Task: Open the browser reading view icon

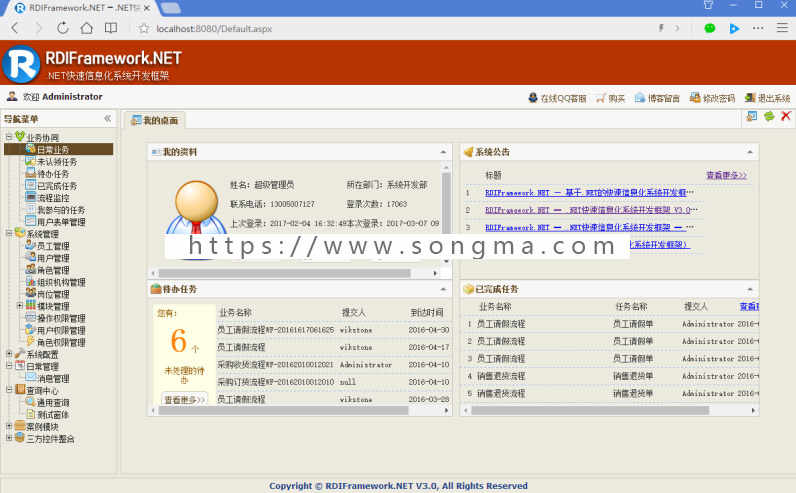Action: pos(111,28)
